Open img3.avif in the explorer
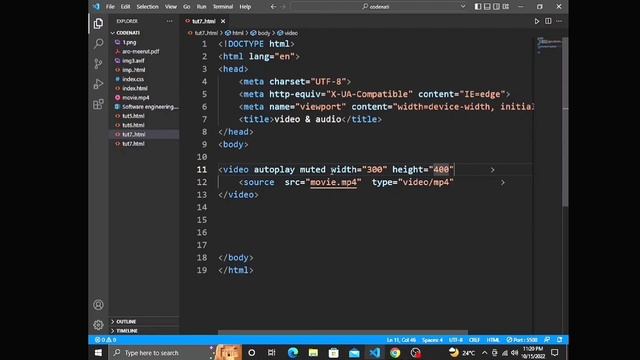The height and width of the screenshot is (360, 640). (133, 60)
